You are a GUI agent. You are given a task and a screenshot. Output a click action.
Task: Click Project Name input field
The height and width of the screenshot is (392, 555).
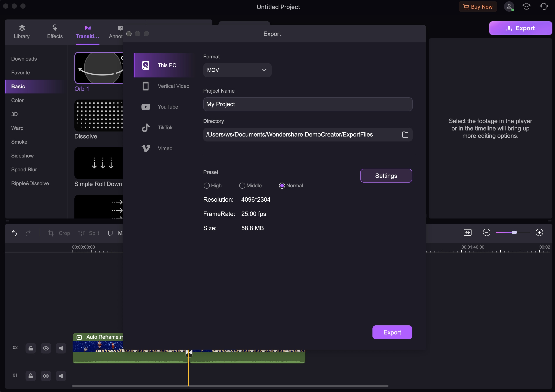[307, 104]
